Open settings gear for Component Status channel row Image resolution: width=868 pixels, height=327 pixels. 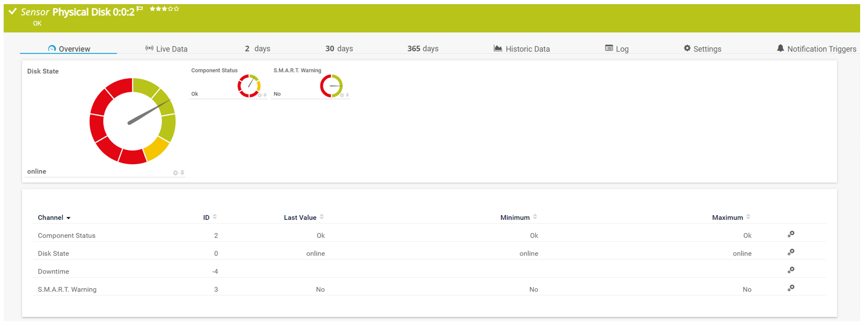coord(790,234)
